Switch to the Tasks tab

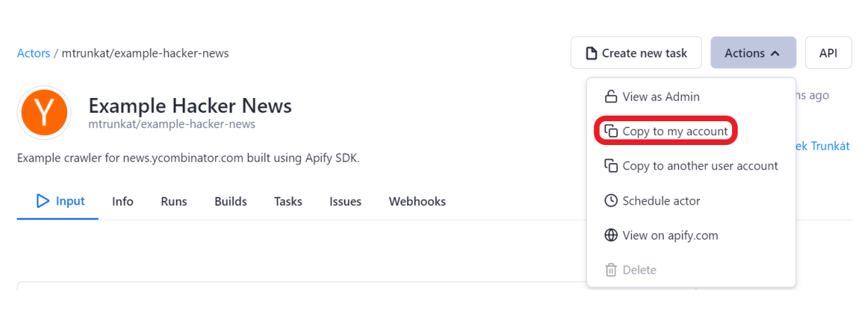click(288, 201)
